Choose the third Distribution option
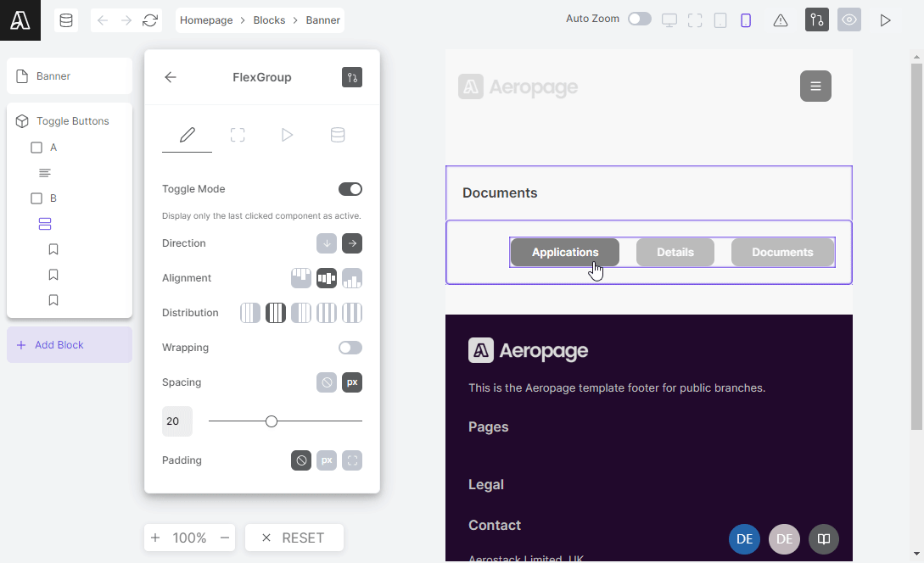924x563 pixels. [301, 313]
